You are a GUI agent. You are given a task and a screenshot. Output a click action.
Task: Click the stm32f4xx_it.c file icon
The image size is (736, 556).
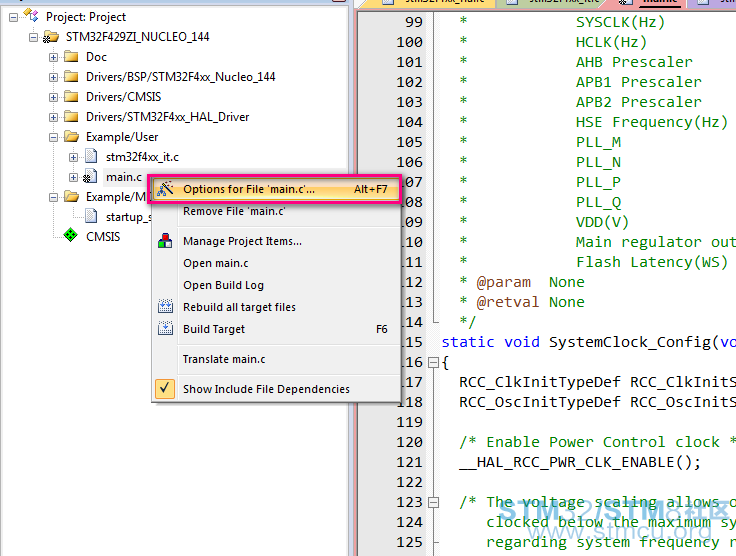pos(91,156)
